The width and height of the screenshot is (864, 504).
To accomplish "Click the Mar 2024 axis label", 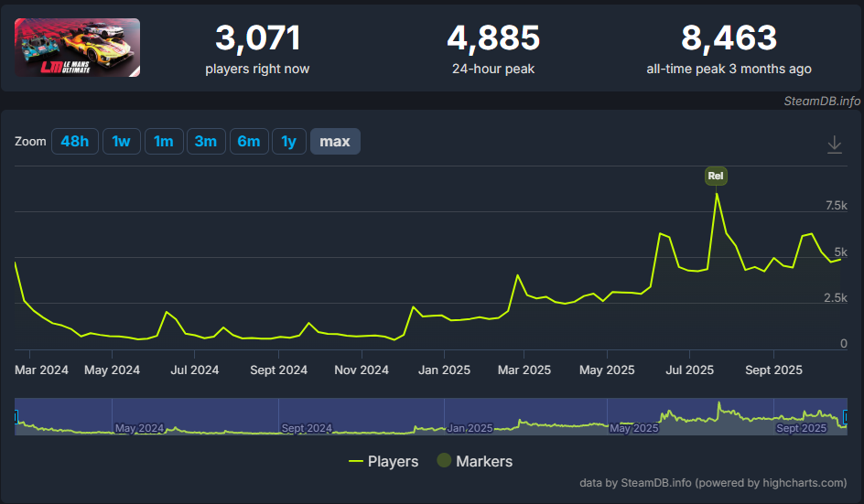I will tap(41, 370).
